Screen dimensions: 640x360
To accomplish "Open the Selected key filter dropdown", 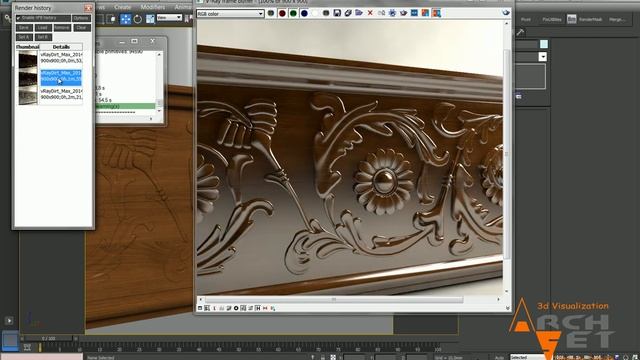I will click(528, 357).
